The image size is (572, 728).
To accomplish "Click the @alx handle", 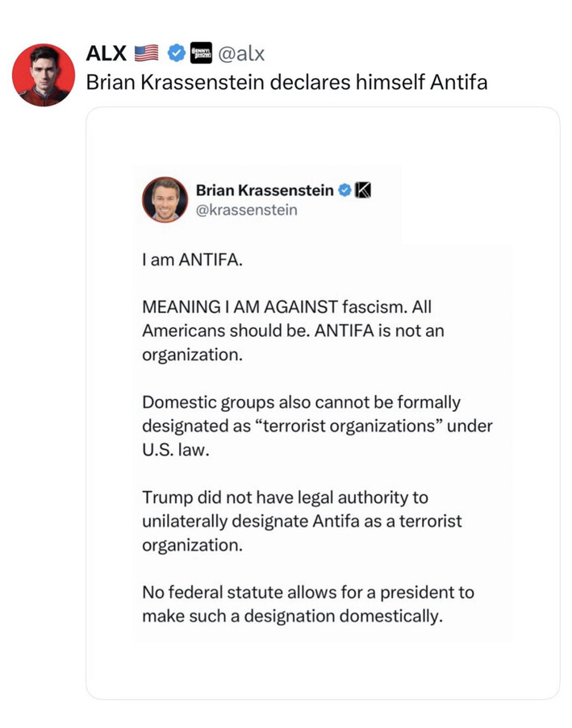I will coord(242,54).
